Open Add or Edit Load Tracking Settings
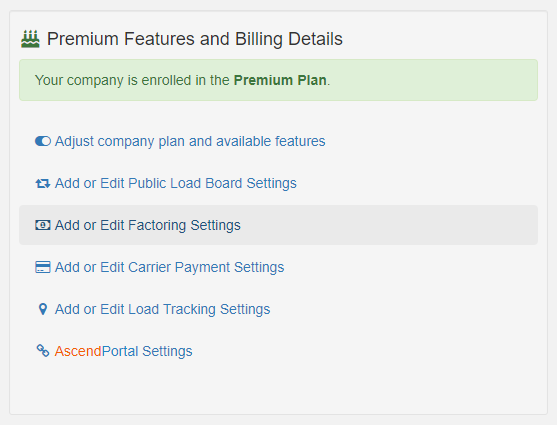The height and width of the screenshot is (425, 557). 162,309
